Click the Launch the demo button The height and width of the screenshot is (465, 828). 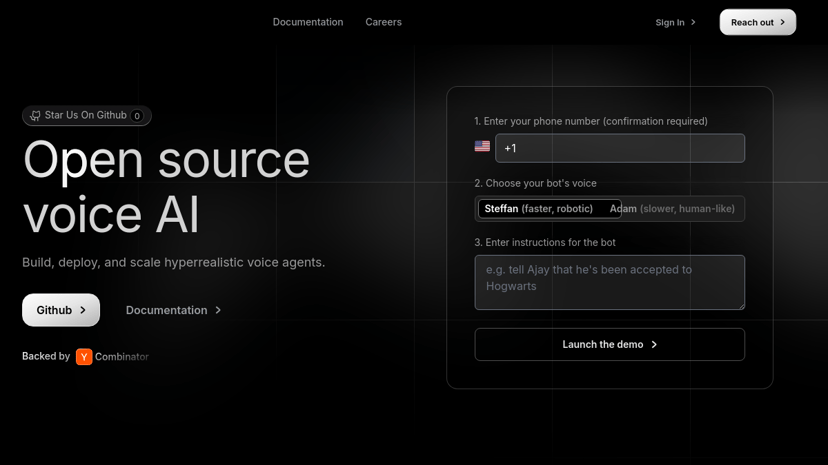coord(609,345)
